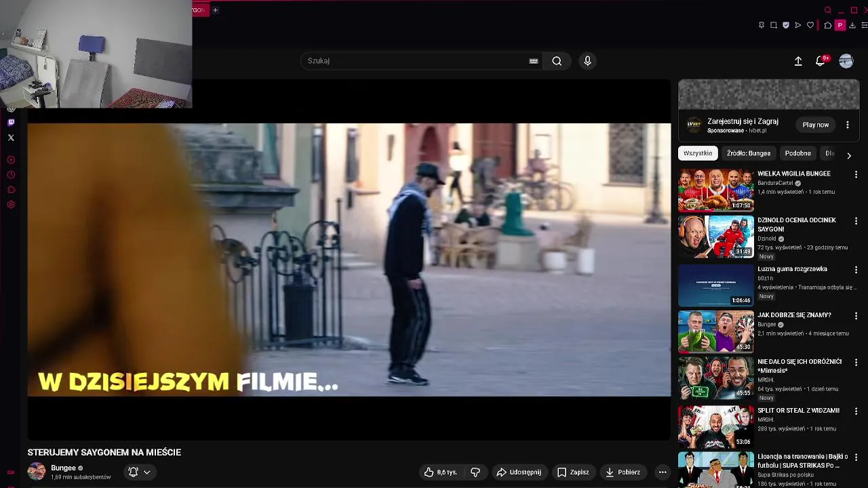
Task: Click the tab search magnifier in title bar
Action: point(828,10)
